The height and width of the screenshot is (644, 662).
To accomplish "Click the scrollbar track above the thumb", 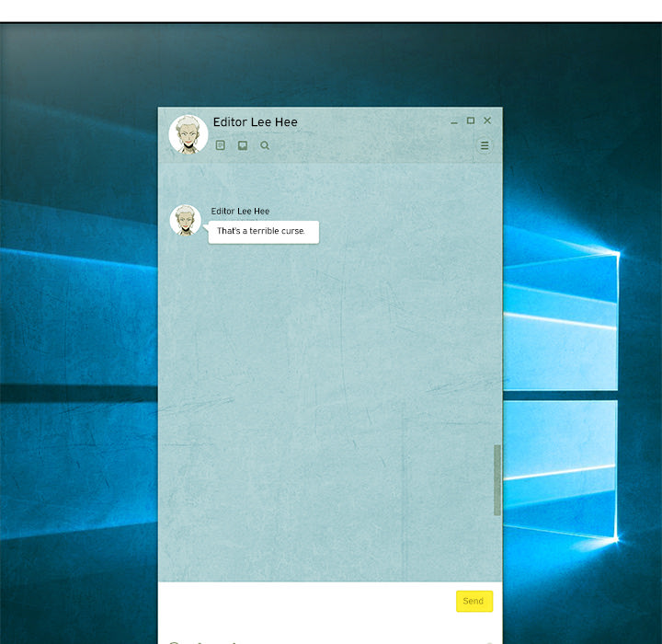I will [497, 322].
